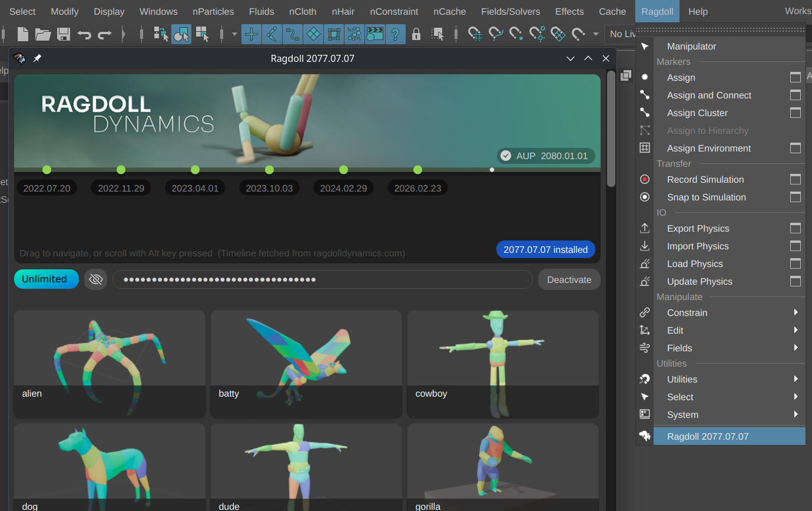Open the option box for Import Physics

[796, 246]
